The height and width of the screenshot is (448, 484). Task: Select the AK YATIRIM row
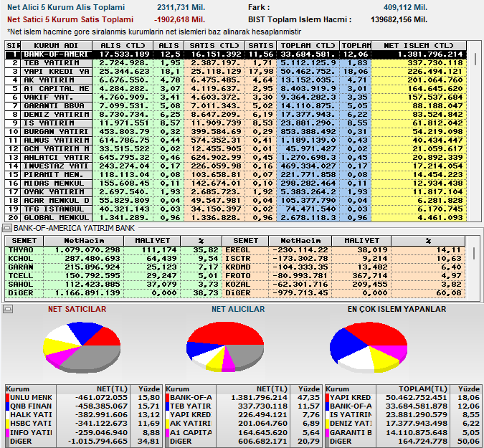click(235, 80)
